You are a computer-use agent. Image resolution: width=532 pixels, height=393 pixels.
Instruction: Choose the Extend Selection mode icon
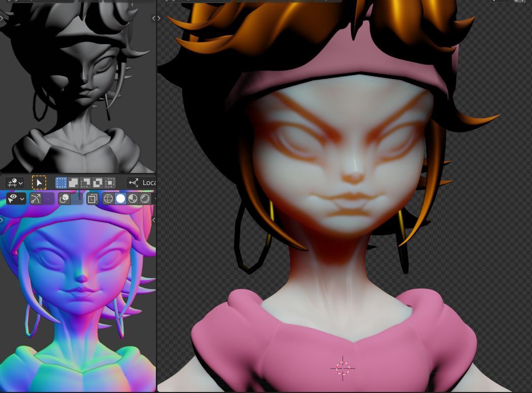click(x=73, y=183)
